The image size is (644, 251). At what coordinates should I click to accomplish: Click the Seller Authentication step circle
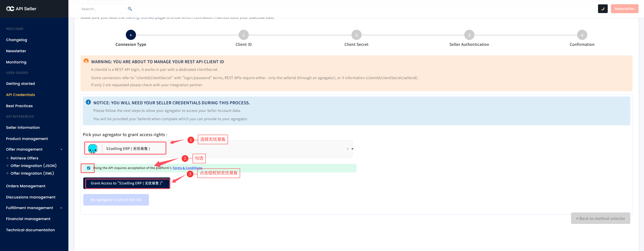469,35
